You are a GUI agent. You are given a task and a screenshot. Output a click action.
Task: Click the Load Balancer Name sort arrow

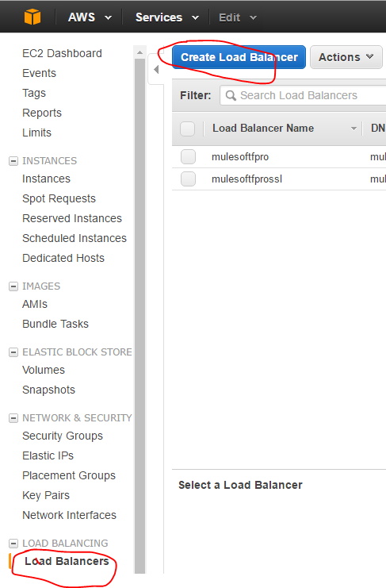point(354,129)
